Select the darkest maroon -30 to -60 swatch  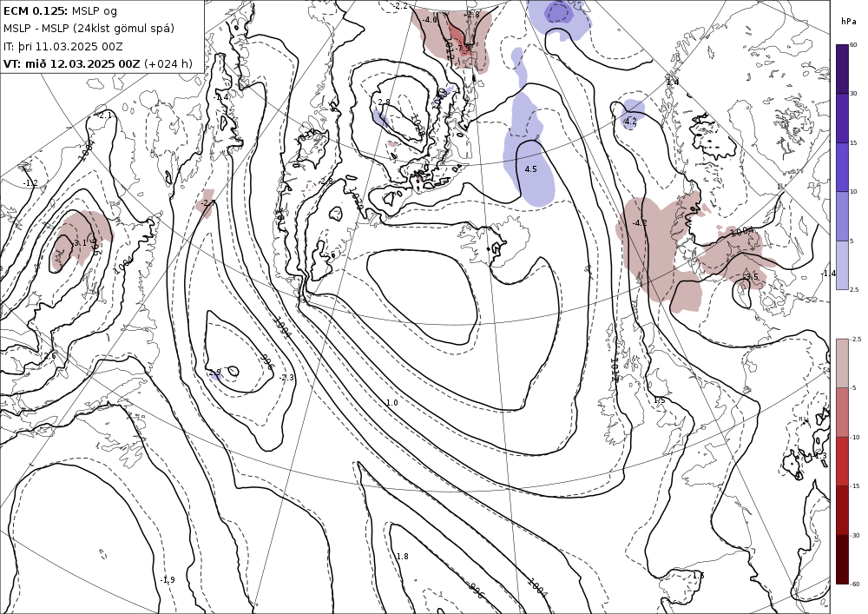point(842,559)
